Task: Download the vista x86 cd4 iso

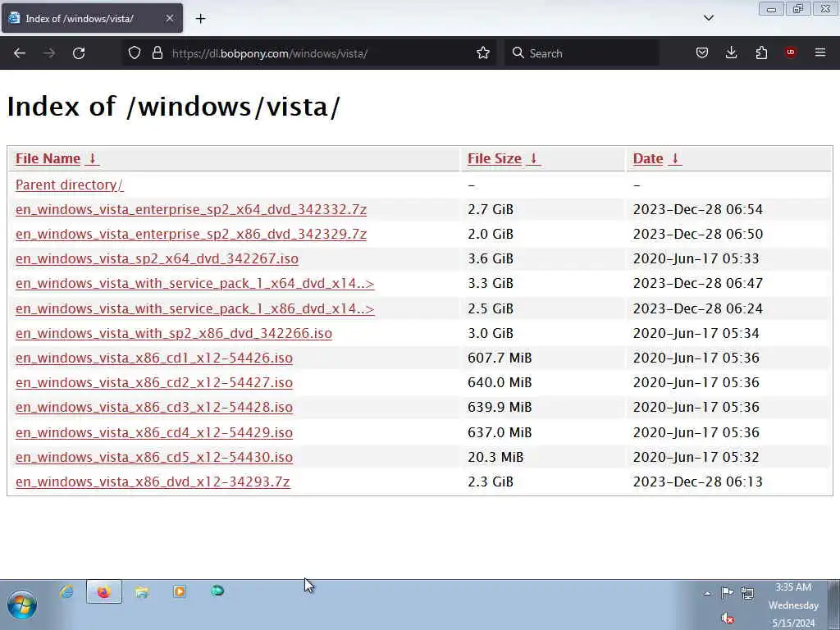Action: coord(154,432)
